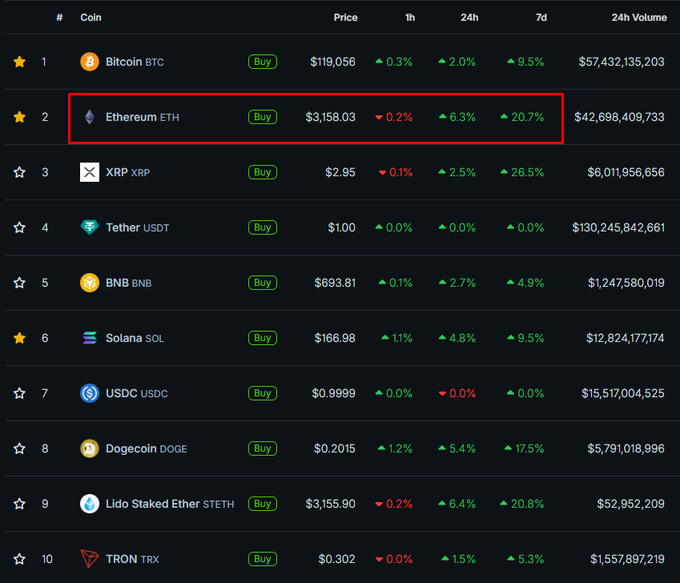The image size is (680, 583).
Task: Open the TRON TRX coin link
Action: point(132,559)
